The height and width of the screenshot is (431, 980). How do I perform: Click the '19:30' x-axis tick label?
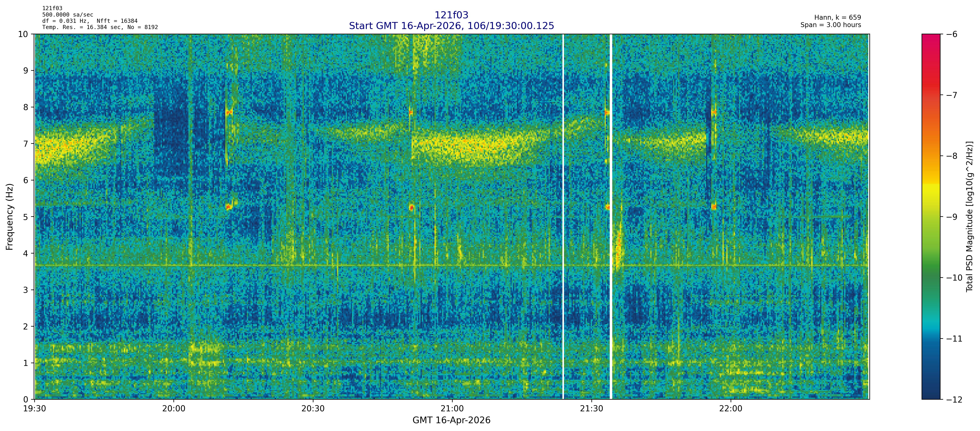coord(35,409)
